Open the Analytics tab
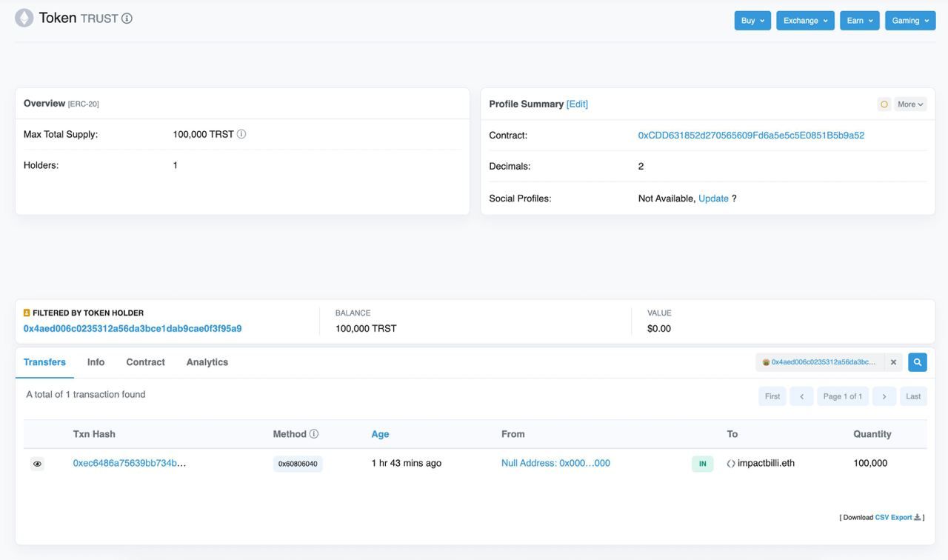Viewport: 948px width, 560px height. click(x=207, y=362)
